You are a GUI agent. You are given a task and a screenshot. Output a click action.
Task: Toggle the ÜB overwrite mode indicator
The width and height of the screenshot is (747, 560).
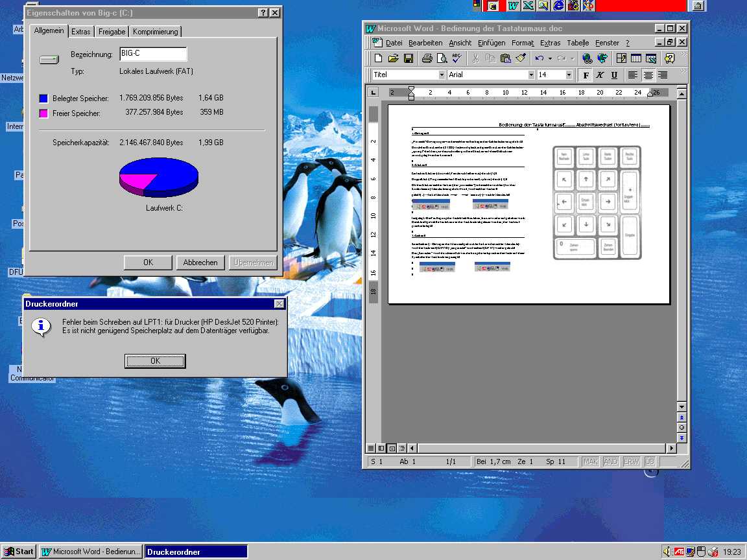[x=650, y=461]
